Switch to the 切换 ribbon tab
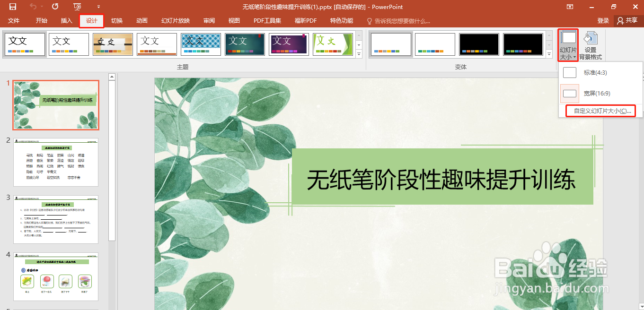Viewport: 644px width, 310px height. coord(117,21)
